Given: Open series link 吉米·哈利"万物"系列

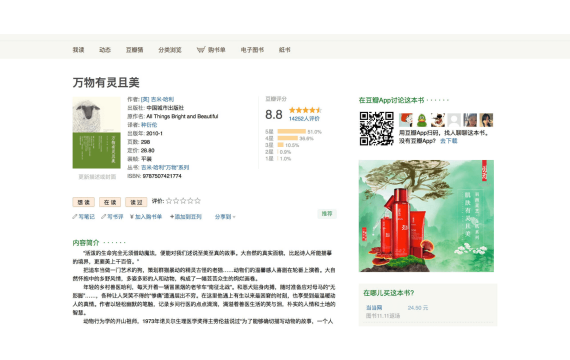Looking at the screenshot, I should pos(165,167).
